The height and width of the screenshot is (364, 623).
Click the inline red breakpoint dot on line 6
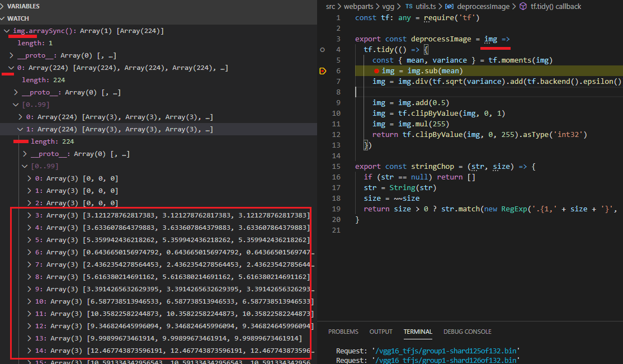pos(376,71)
